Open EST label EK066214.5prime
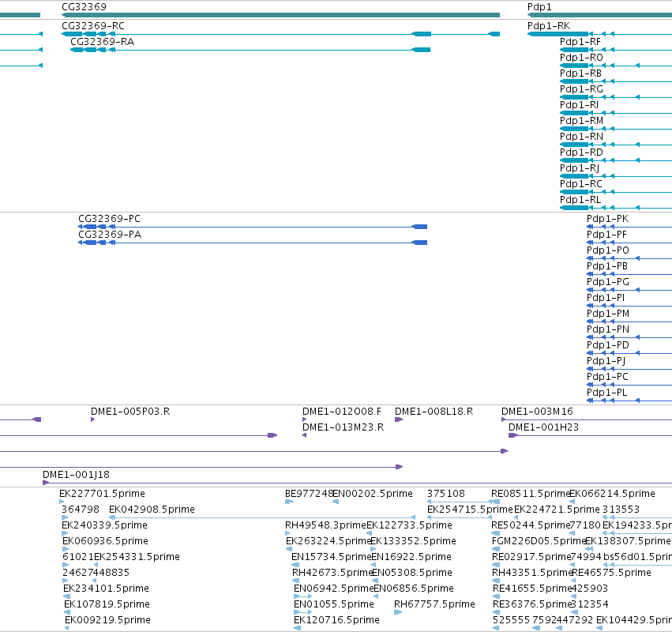The image size is (672, 632). [x=613, y=494]
